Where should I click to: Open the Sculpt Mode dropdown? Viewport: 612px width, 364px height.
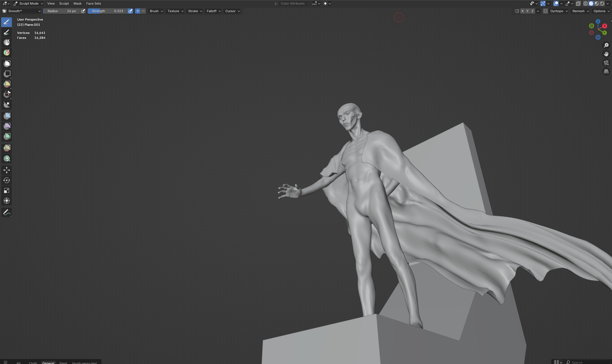(28, 3)
